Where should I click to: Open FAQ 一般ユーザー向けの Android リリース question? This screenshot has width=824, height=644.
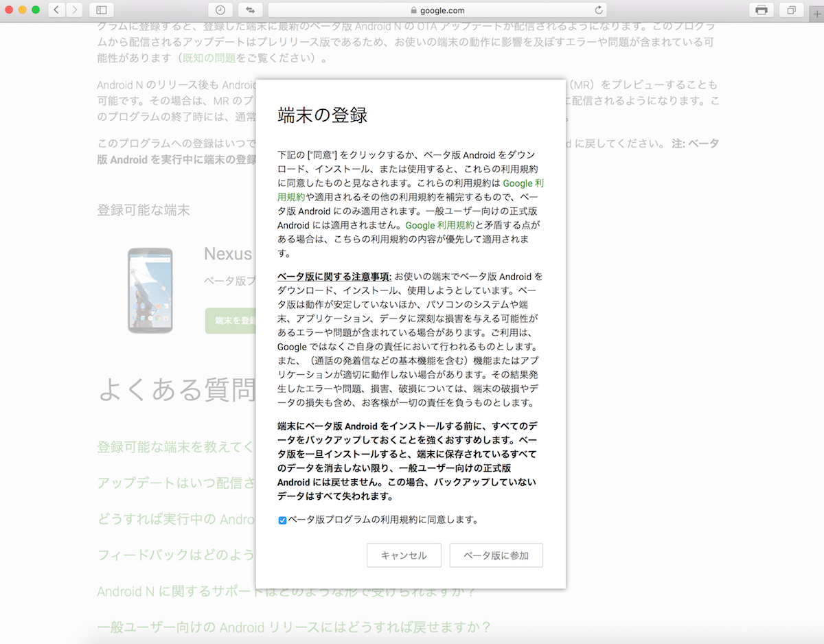click(294, 627)
